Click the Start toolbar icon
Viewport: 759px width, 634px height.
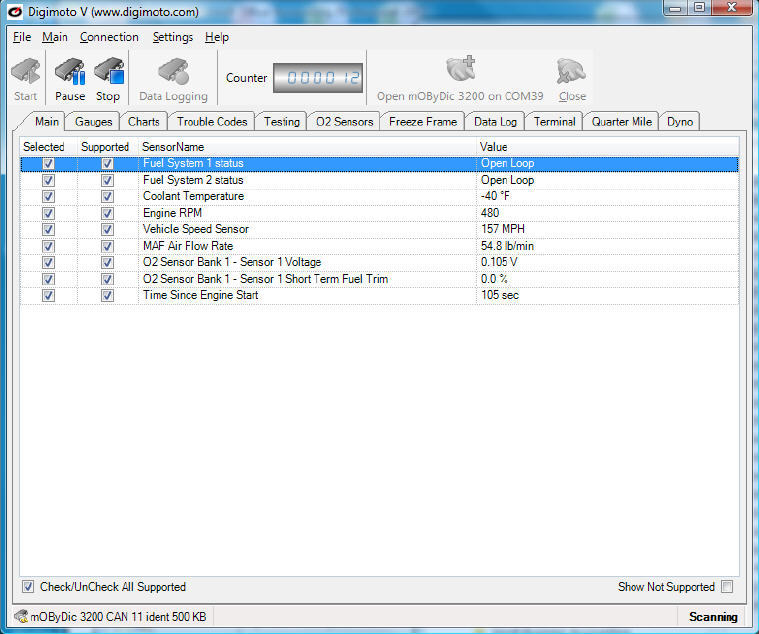26,74
